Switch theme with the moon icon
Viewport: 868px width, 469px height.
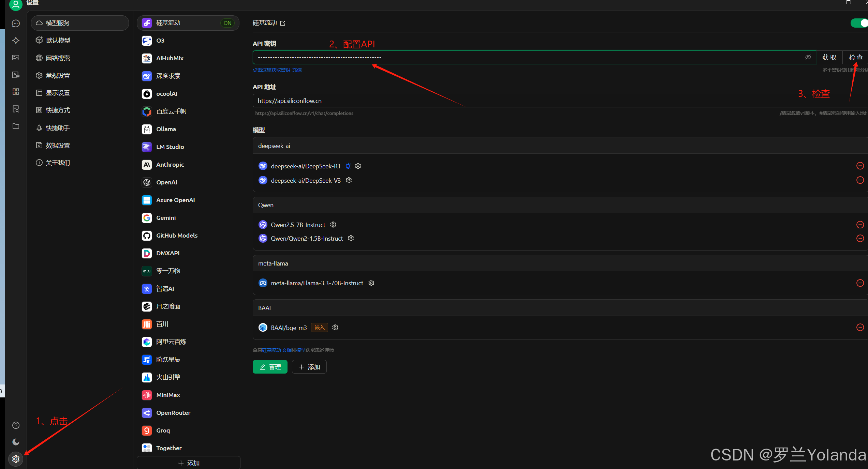(x=16, y=442)
